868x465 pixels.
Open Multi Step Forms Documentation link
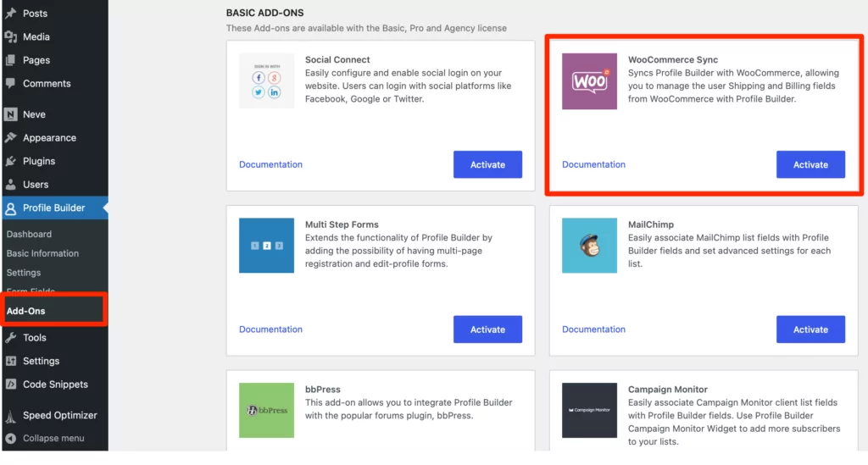pos(270,329)
